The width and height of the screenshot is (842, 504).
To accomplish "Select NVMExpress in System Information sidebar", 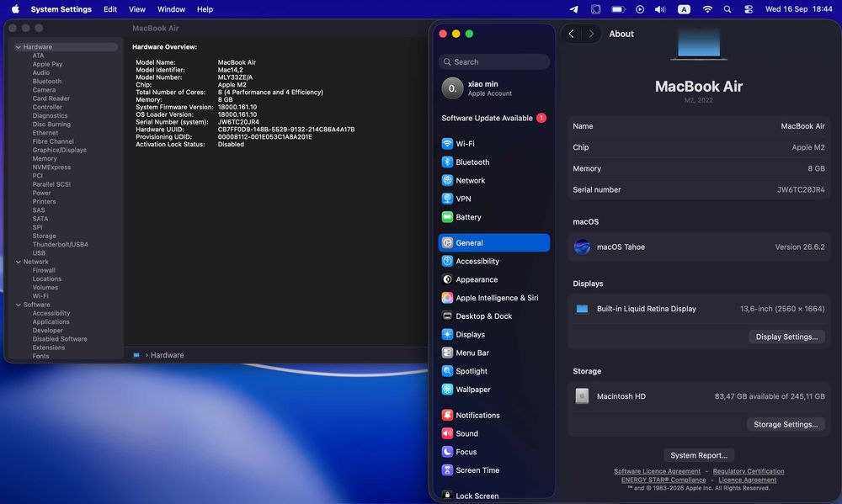I will [x=51, y=167].
